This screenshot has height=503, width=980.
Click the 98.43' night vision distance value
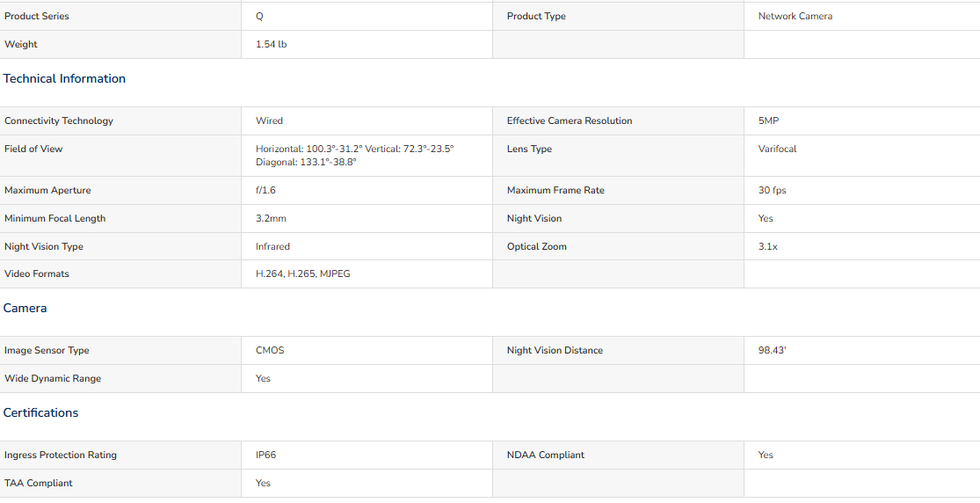click(x=773, y=350)
